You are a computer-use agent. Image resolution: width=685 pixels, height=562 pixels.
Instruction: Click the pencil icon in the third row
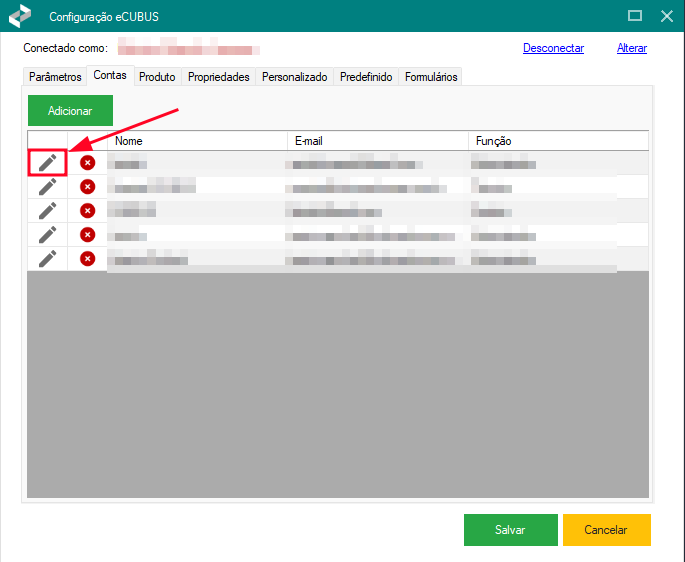pos(47,210)
